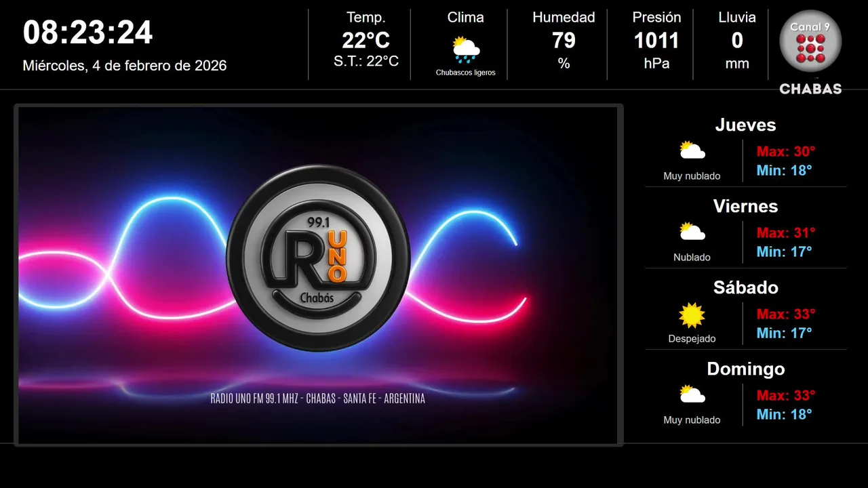Click the Jueves forecast heading
Viewport: 868px width, 488px height.
[746, 125]
